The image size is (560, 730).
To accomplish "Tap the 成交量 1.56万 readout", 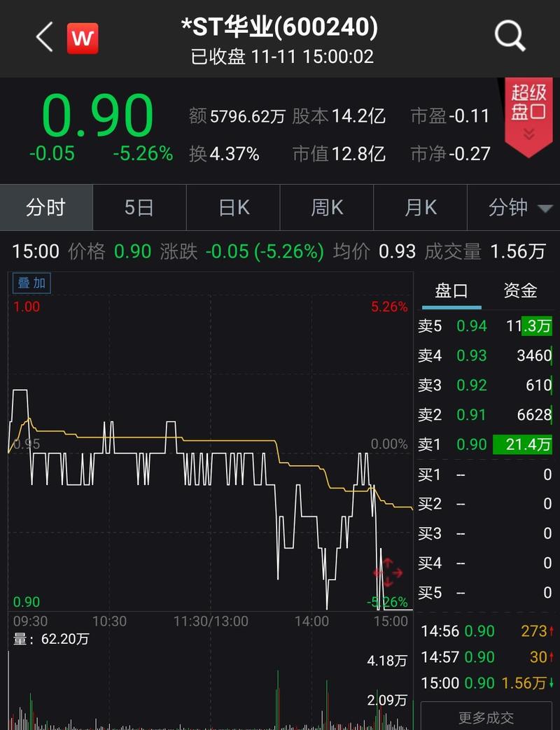I will 484,252.
